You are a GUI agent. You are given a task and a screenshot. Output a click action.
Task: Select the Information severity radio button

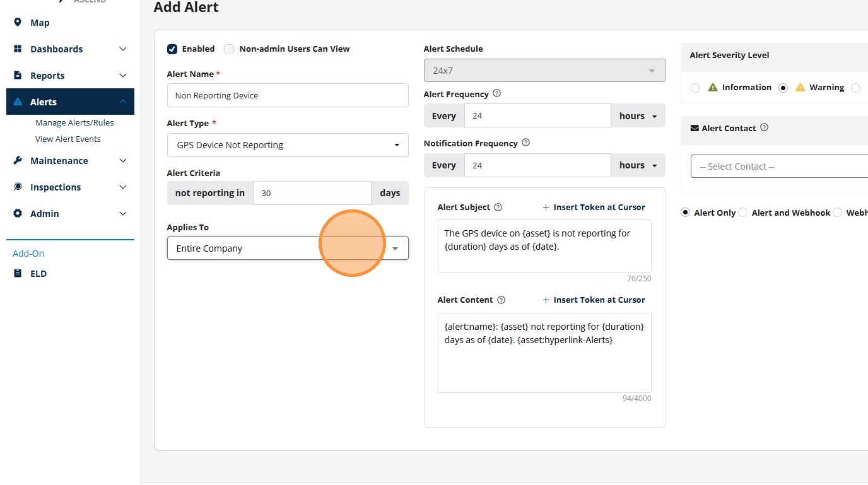tap(695, 88)
